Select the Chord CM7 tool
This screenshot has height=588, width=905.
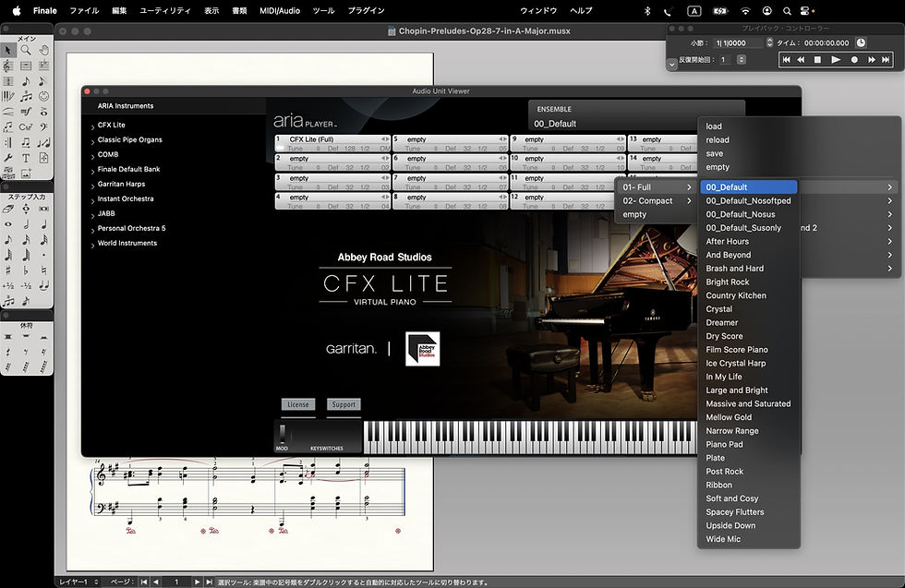pos(26,127)
